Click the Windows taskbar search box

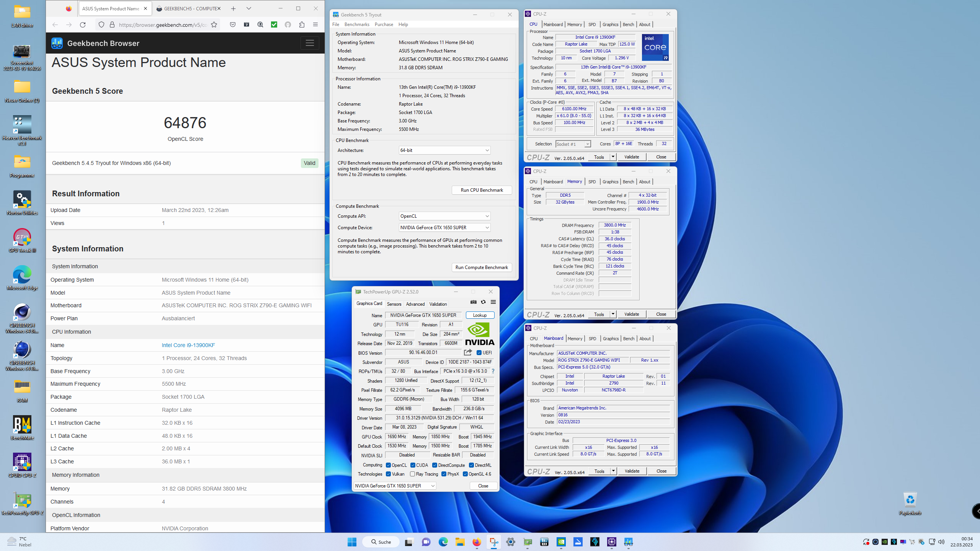(381, 542)
